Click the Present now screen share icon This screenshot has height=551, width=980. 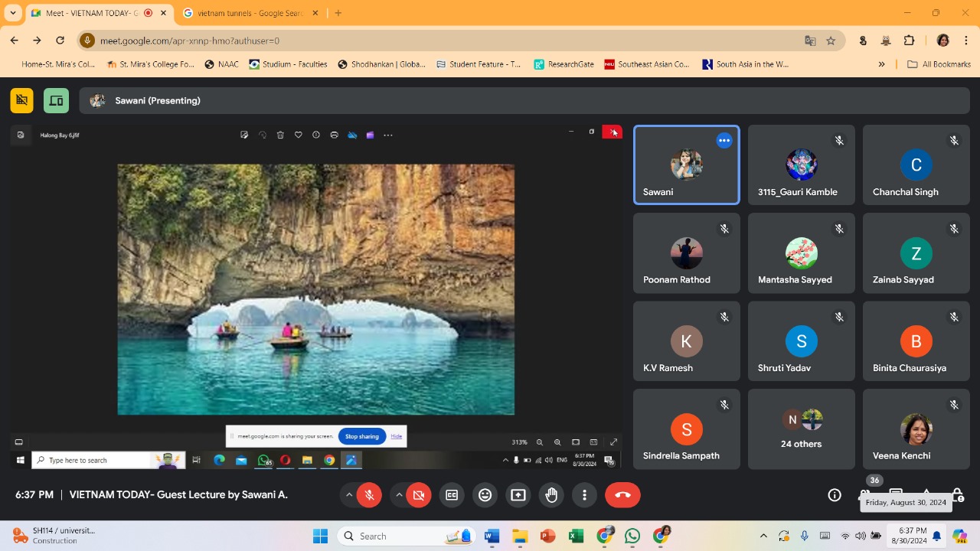point(518,495)
